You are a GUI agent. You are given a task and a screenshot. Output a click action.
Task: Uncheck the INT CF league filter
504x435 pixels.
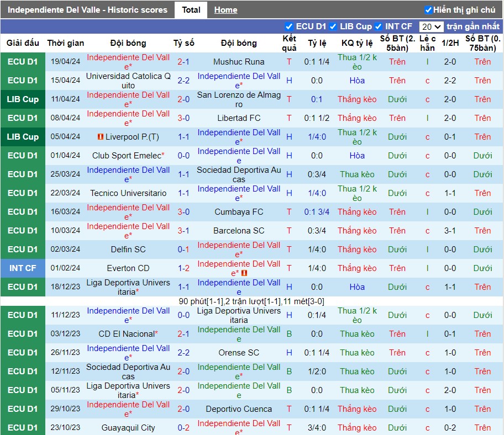[x=378, y=26]
